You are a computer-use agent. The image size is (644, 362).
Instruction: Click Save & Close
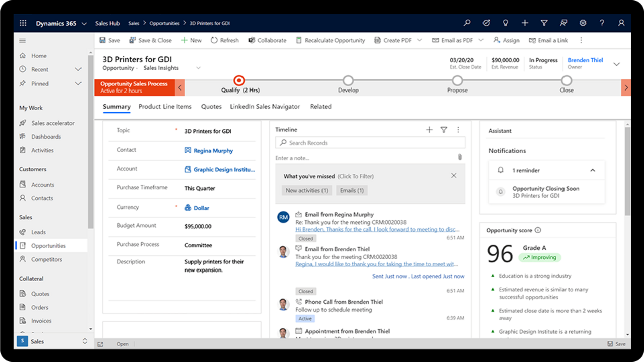click(150, 40)
